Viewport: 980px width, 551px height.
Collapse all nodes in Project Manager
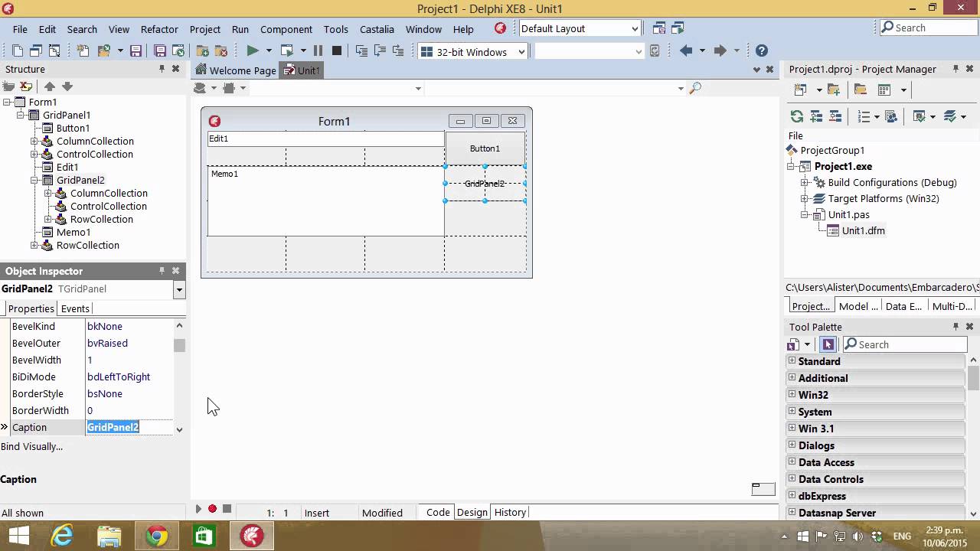[835, 116]
